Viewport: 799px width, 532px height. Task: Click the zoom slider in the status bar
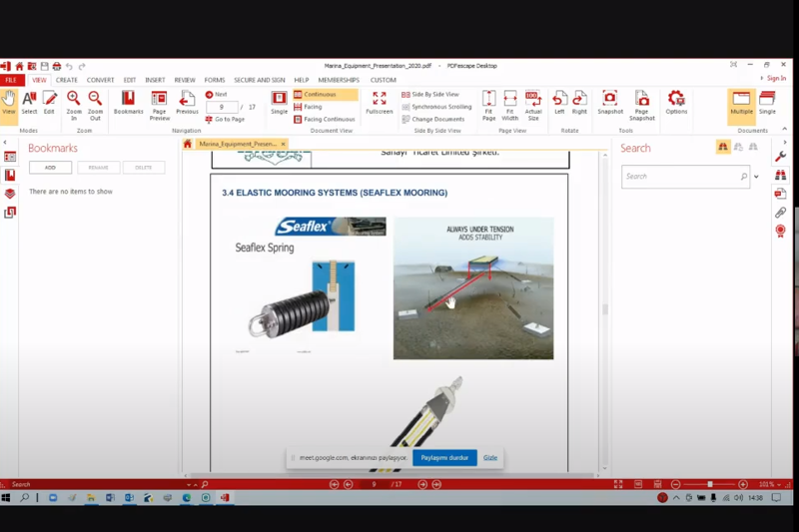(710, 484)
